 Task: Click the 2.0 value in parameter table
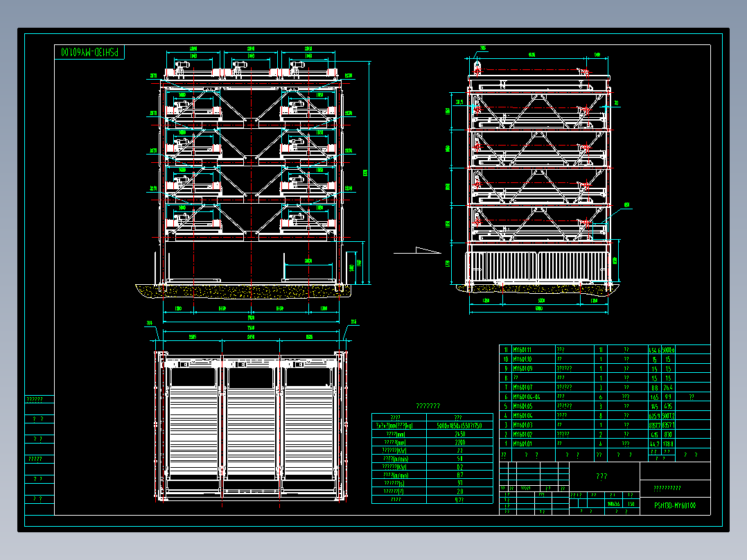[459, 491]
